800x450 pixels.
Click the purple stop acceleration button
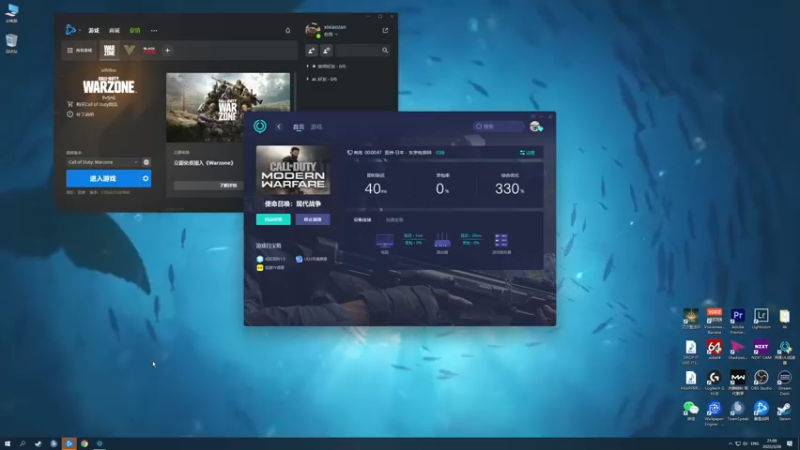pyautogui.click(x=313, y=219)
